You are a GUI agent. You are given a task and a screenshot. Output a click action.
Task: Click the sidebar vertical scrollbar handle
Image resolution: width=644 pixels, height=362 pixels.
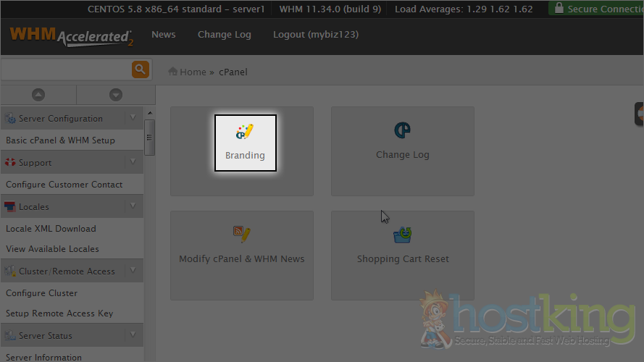click(150, 137)
